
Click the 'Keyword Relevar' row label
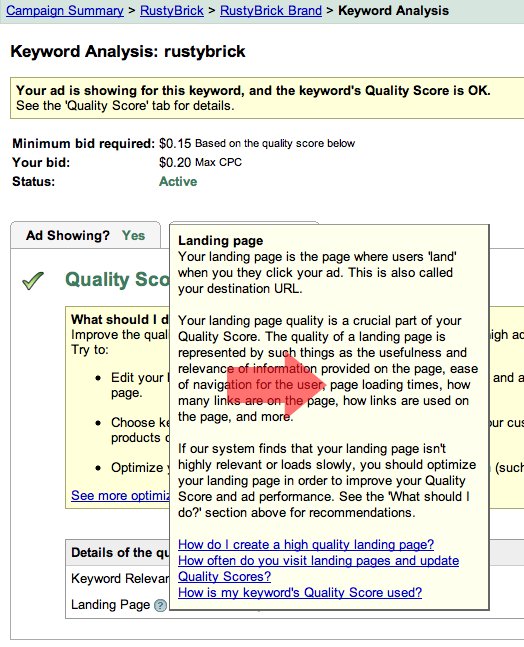click(x=120, y=579)
